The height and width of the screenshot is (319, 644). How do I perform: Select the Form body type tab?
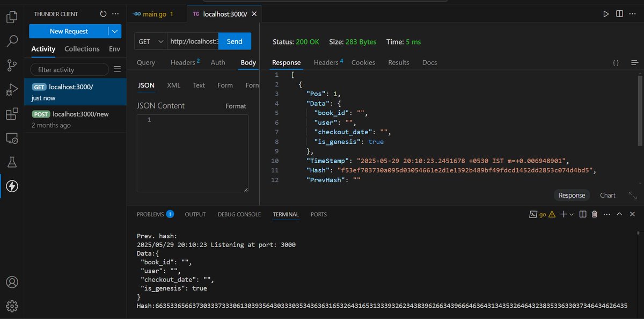[x=225, y=85]
